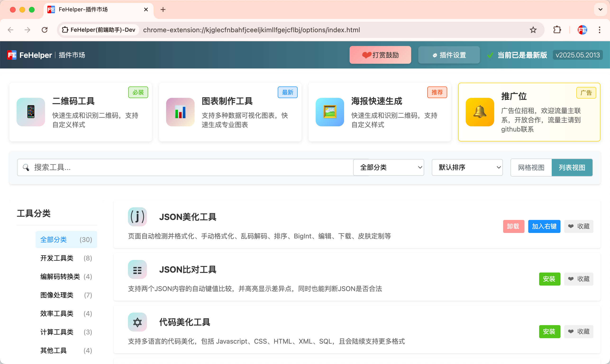This screenshot has height=364, width=610.
Task: Favorite JSON比对工具 with 收藏
Action: click(579, 279)
